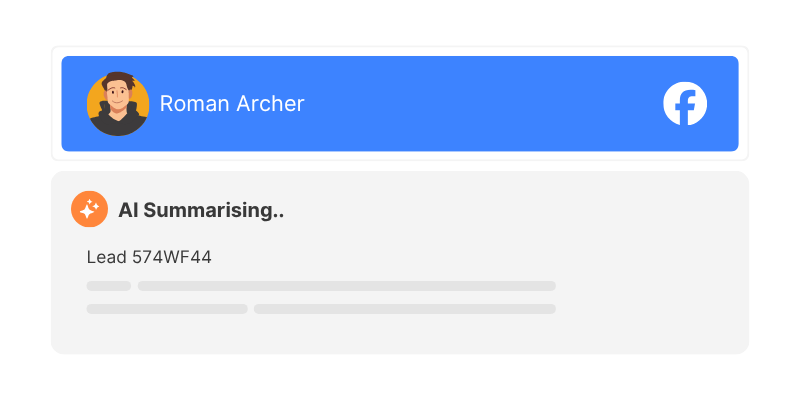Select the 'Lead 574WF44' text
Screen dimensions: 800x400
pyautogui.click(x=149, y=257)
